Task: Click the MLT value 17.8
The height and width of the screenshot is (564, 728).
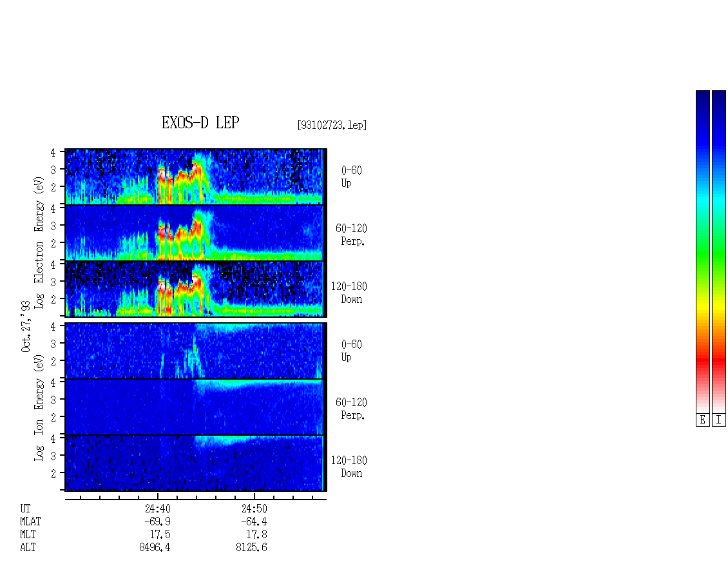Action: click(256, 535)
